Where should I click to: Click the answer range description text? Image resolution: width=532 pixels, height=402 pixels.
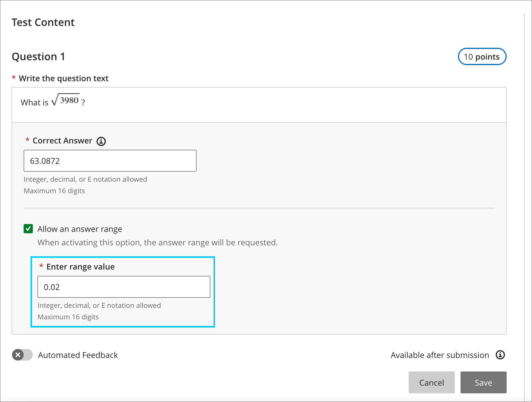coord(157,242)
